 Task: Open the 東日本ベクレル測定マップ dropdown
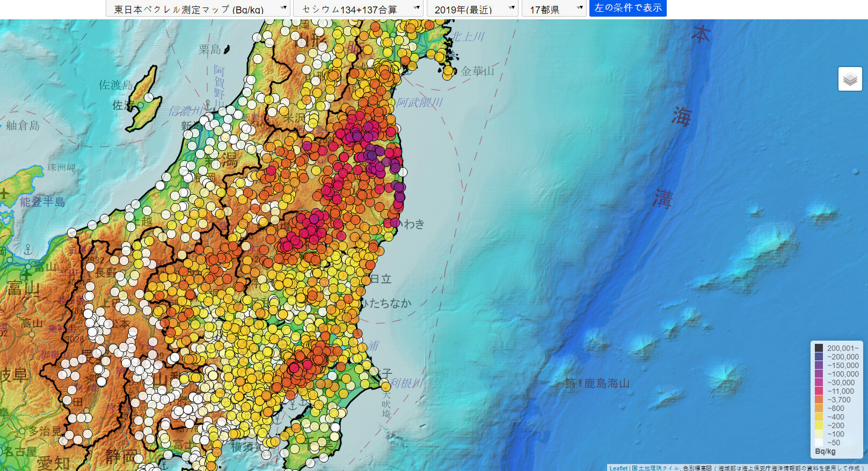tap(198, 9)
